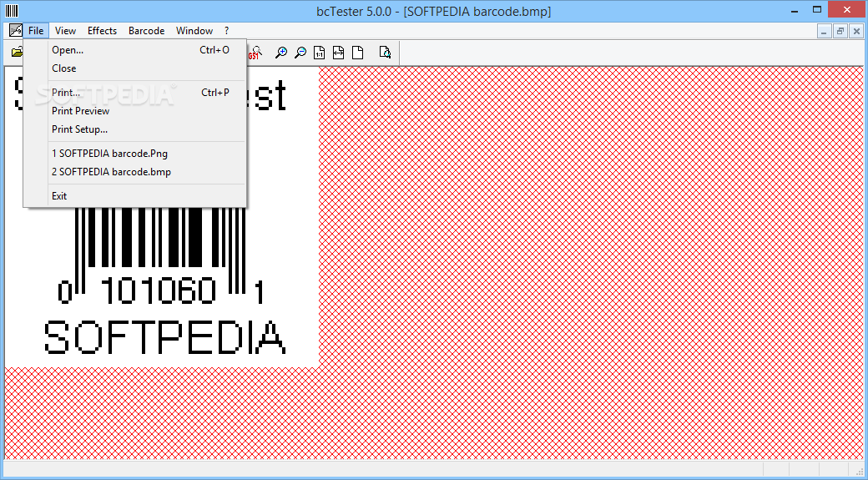The height and width of the screenshot is (480, 868).
Task: Minimize the inner document window
Action: click(x=824, y=31)
